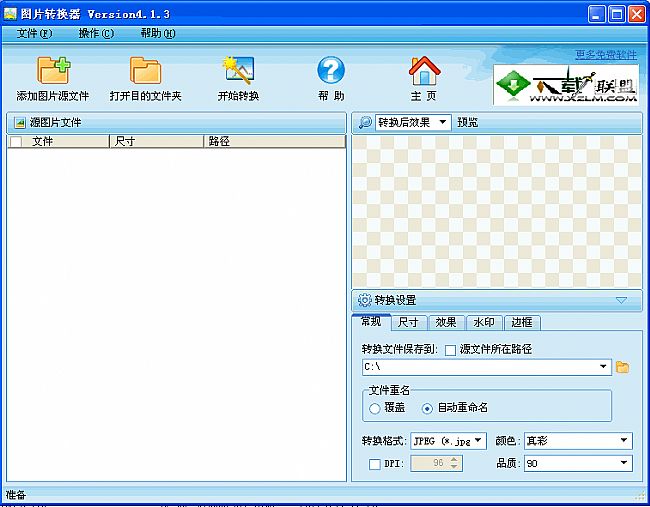Open the 转换格式 JPEG format dropdown

[449, 441]
